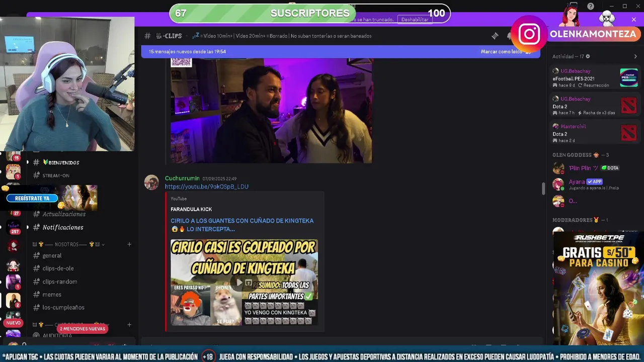This screenshot has width=644, height=362.
Task: Click Marcar como leído button
Action: [x=506, y=52]
